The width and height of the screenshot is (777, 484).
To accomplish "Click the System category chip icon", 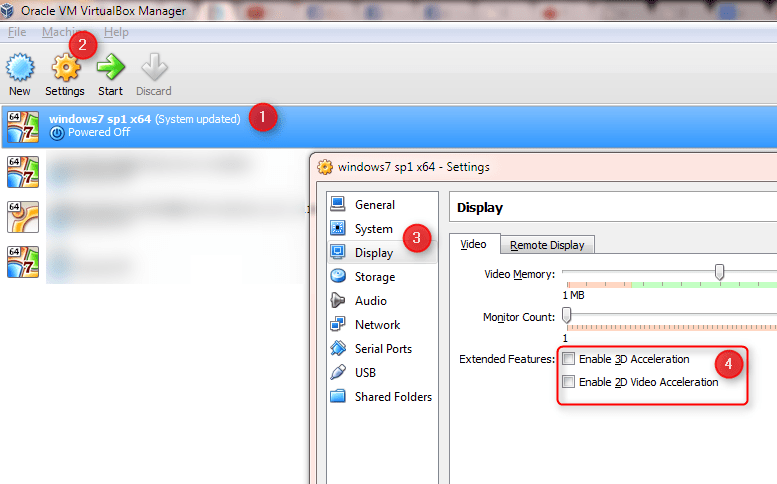I will (338, 228).
